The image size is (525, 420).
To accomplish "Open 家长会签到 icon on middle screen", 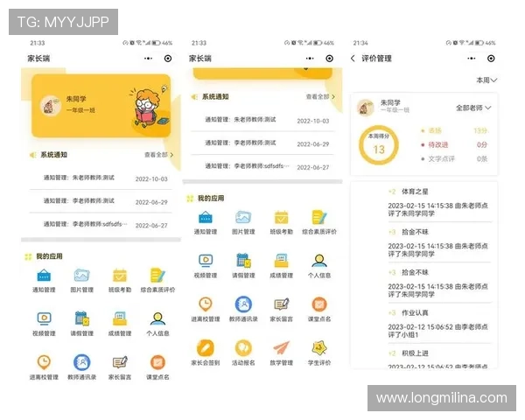I will 206,347.
